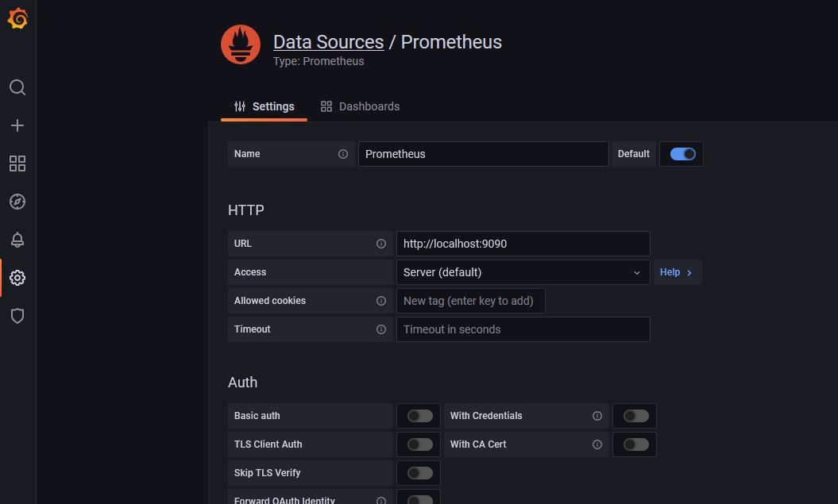Follow the Data Sources breadcrumb link
Image resolution: width=838 pixels, height=504 pixels.
328,42
